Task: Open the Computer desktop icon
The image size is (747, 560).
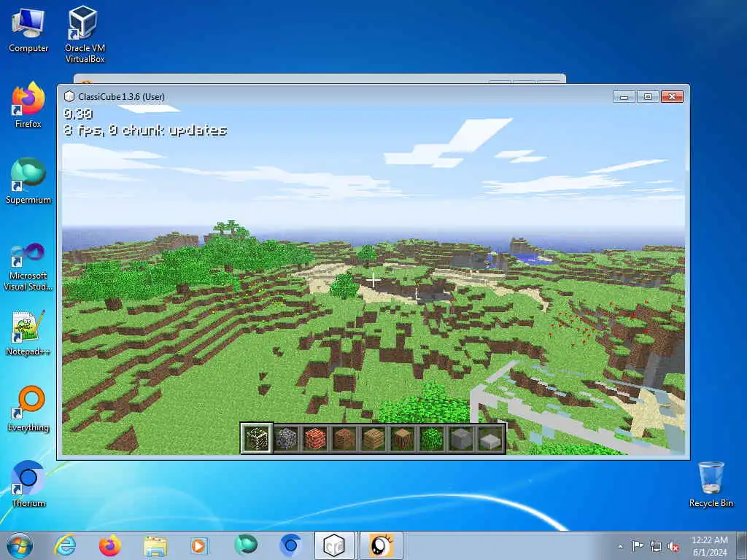Action: (28, 30)
